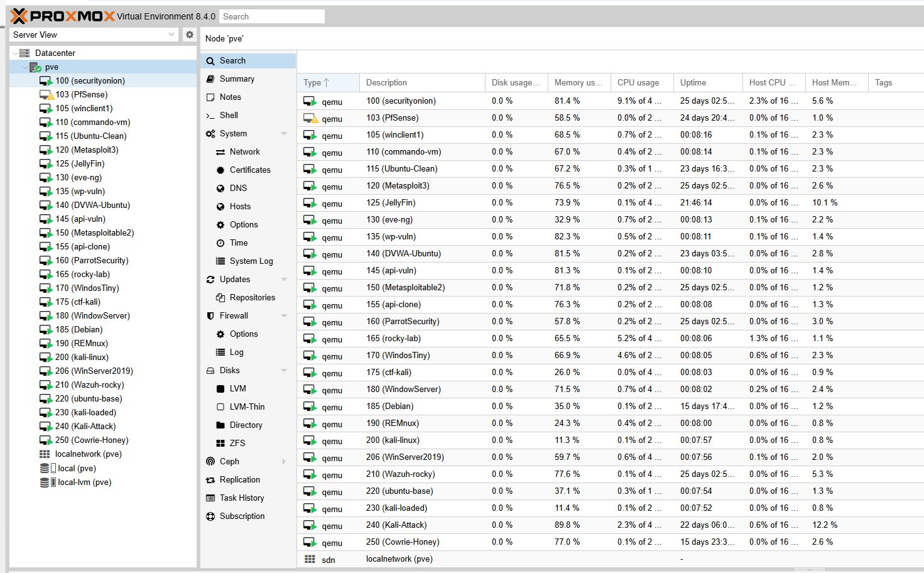
Task: Click the localnetwork (pve) grid icon in tree
Action: [45, 454]
